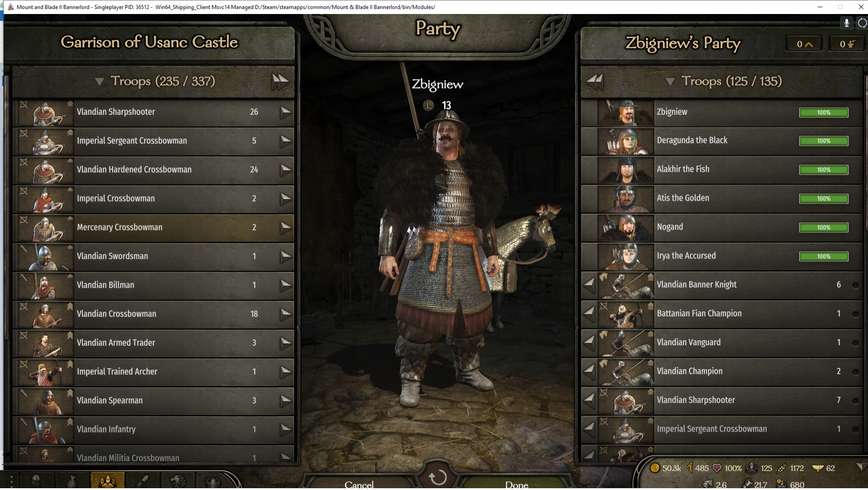Collapse garrison Troops (235 / 337) list
Image resolution: width=868 pixels, height=490 pixels.
tap(99, 82)
